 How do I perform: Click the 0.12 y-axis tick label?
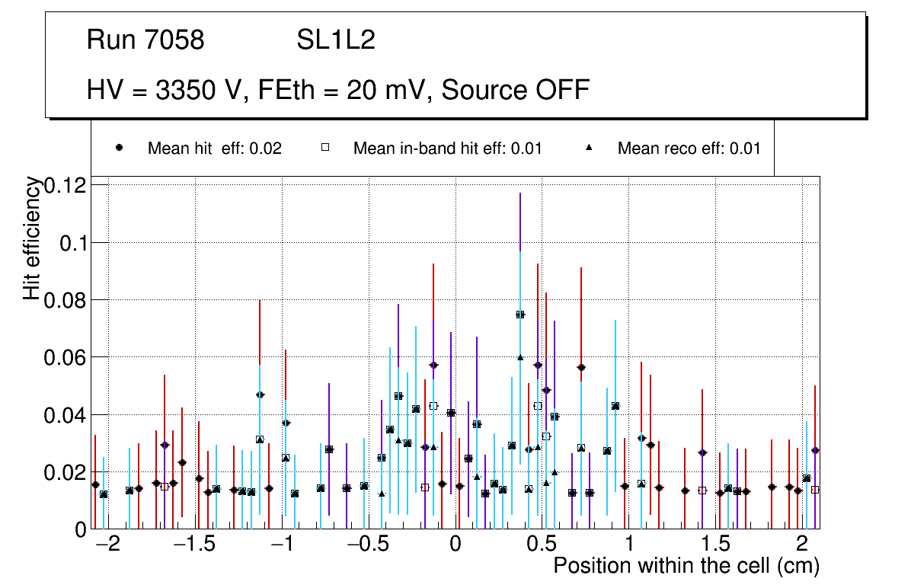click(x=66, y=185)
